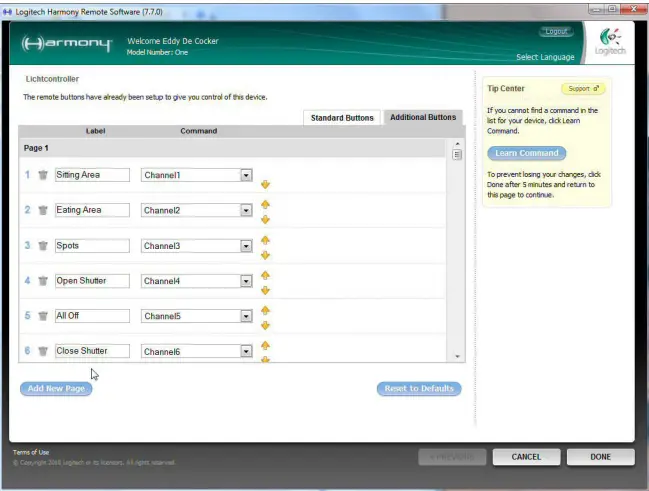Move Spots row up with arrow
649x491 pixels.
tap(265, 240)
